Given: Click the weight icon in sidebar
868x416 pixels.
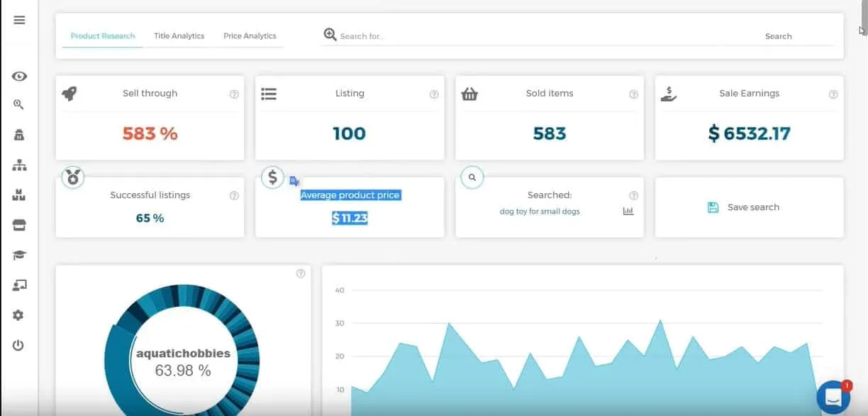Looking at the screenshot, I should pyautogui.click(x=19, y=135).
